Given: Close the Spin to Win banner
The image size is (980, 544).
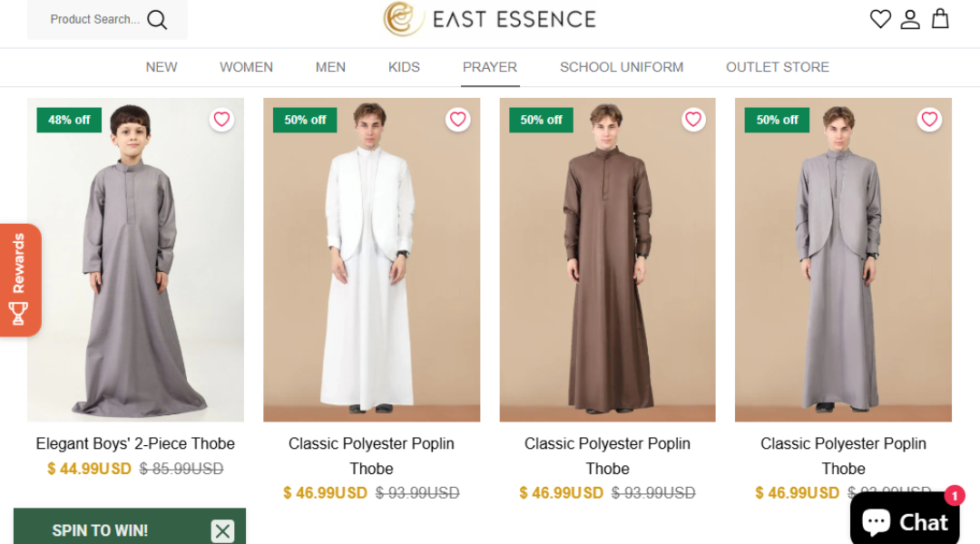Looking at the screenshot, I should pos(222,531).
